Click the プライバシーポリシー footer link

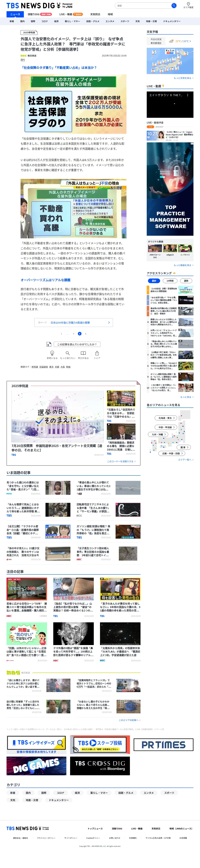(x=46, y=838)
